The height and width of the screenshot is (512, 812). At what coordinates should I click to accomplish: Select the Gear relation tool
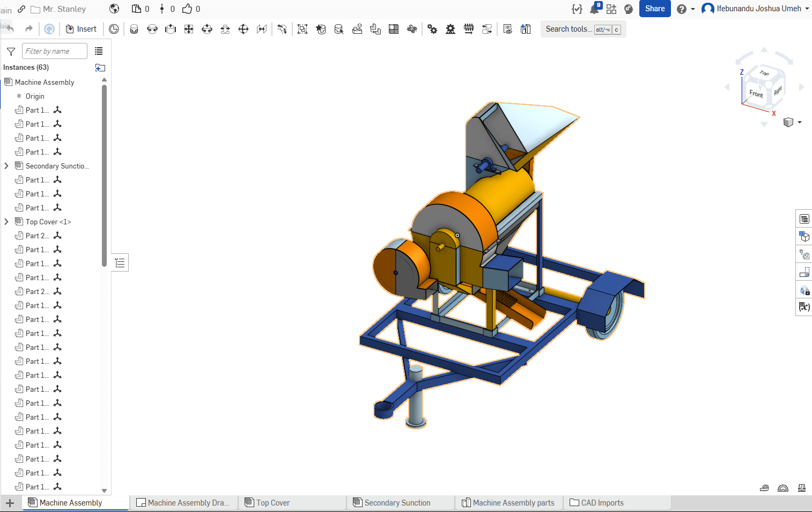[432, 29]
